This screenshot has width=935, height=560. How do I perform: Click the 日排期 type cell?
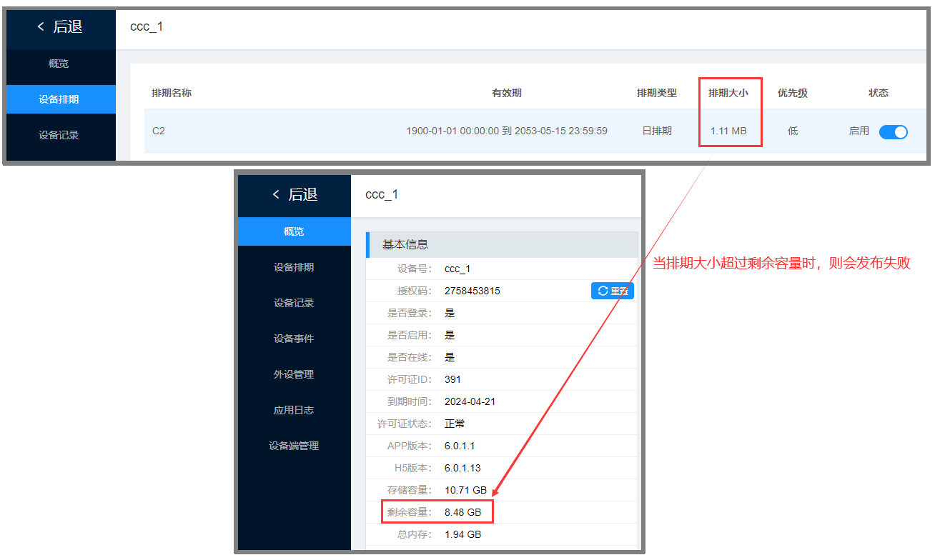point(657,131)
